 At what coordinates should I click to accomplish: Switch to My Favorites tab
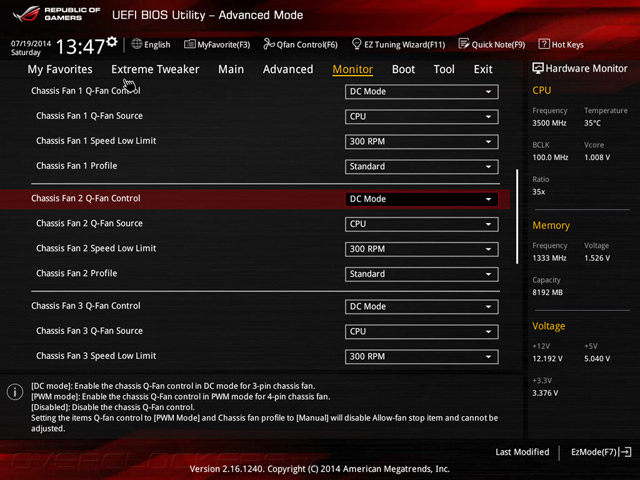tap(60, 69)
